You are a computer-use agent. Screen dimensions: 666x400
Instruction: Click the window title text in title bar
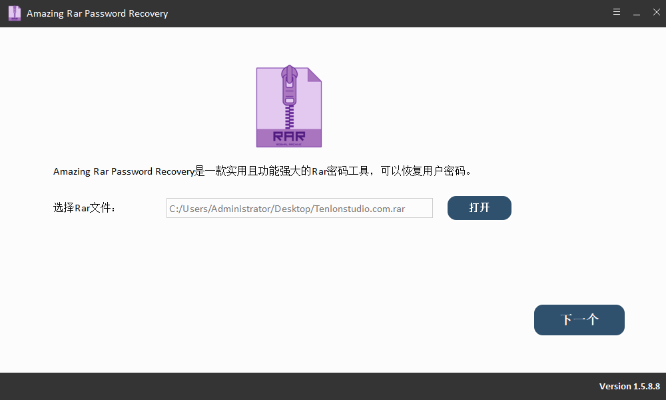(99, 14)
